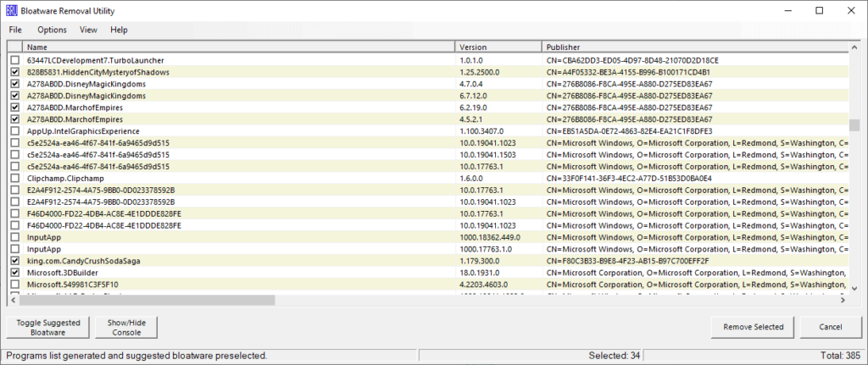868x365 pixels.
Task: Open the View menu
Action: pyautogui.click(x=88, y=30)
